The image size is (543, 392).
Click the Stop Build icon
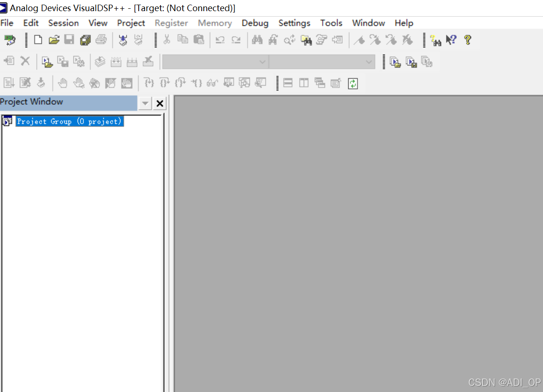tap(148, 61)
